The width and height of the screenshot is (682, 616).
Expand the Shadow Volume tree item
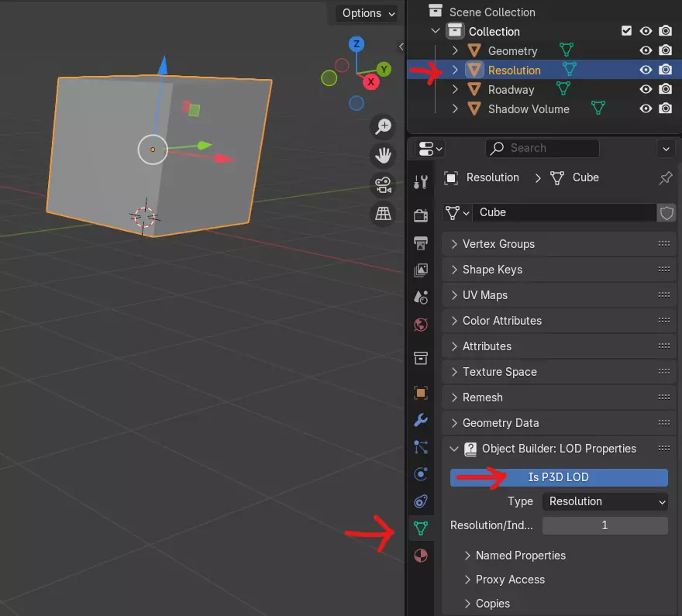click(456, 109)
